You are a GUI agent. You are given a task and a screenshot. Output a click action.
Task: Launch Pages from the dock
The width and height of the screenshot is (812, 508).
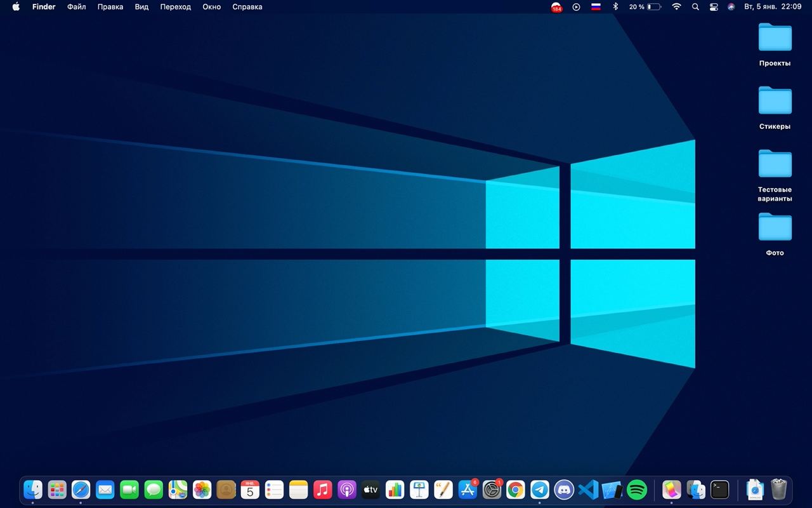[x=443, y=490]
